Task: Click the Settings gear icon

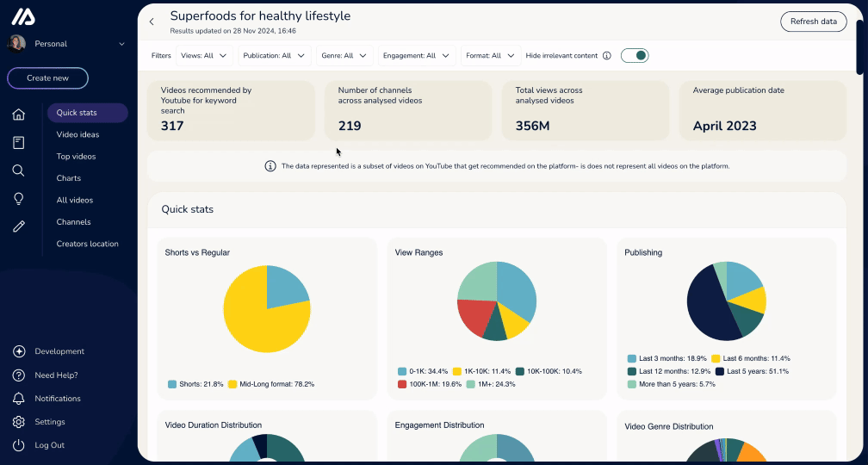Action: tap(19, 422)
